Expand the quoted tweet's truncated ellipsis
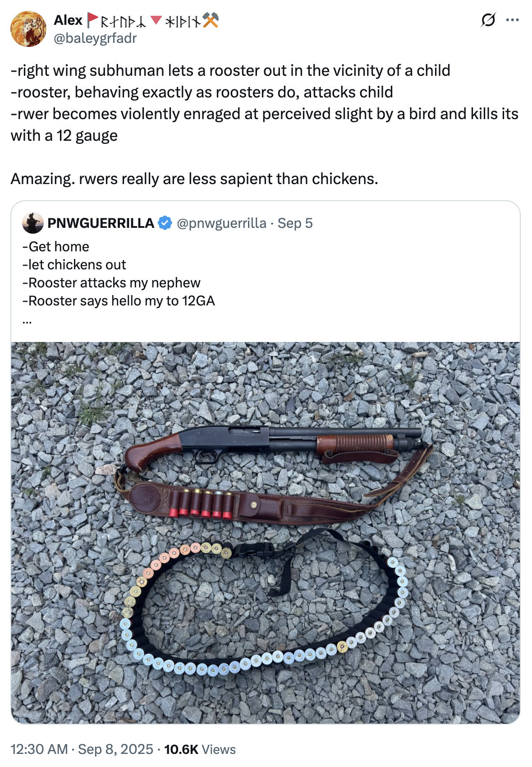Image resolution: width=532 pixels, height=767 pixels. coord(27,322)
